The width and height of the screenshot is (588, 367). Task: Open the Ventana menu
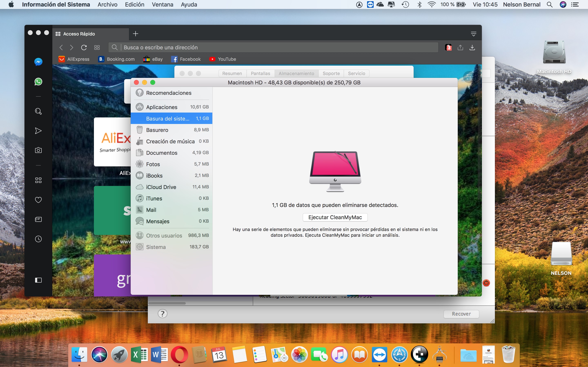point(162,5)
